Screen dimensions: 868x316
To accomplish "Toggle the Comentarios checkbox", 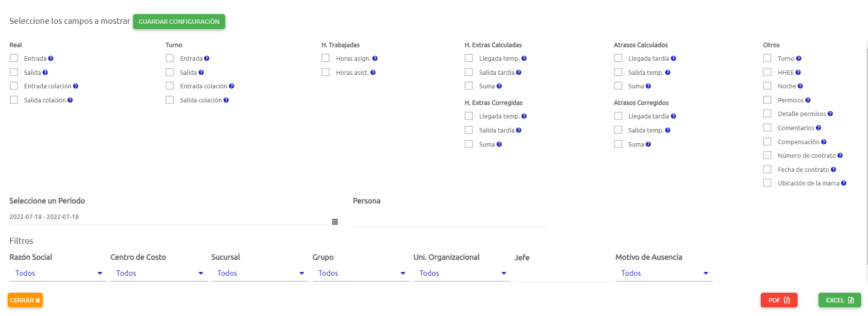I will [768, 128].
